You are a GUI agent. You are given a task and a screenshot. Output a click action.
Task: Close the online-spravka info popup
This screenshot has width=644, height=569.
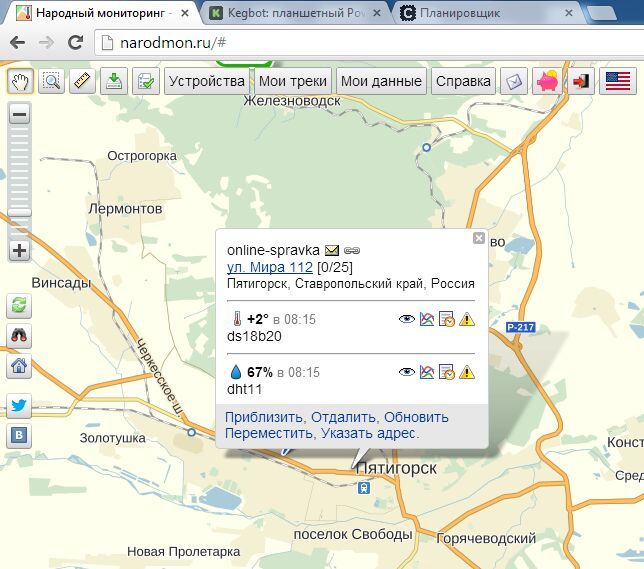[478, 238]
